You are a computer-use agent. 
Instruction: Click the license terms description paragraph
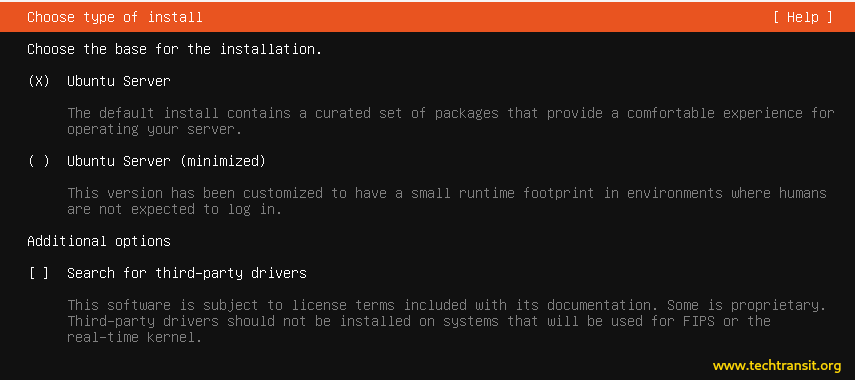pos(447,321)
